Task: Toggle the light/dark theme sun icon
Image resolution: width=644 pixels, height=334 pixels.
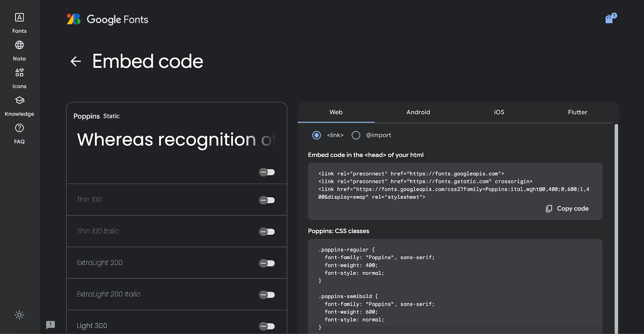Action: coord(19,315)
